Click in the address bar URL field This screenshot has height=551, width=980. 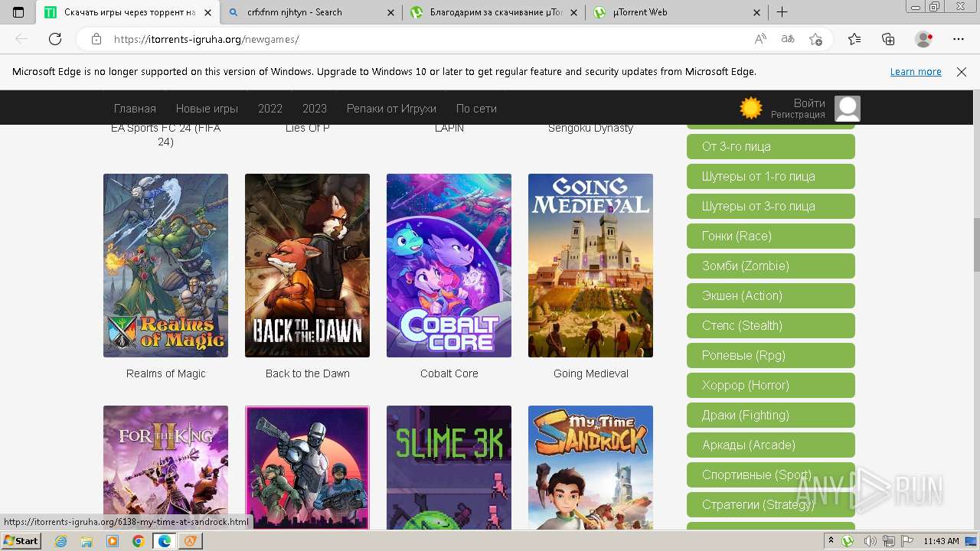(429, 39)
